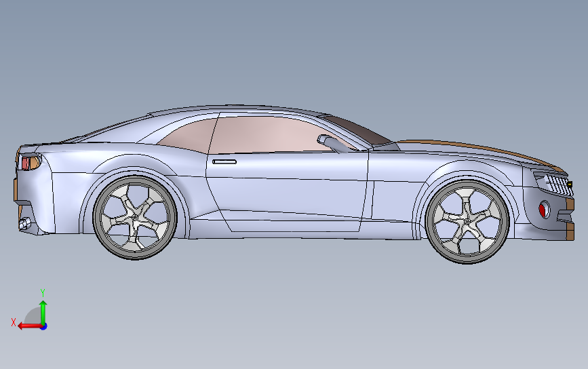Select the exhaust tip on rear bumper
The image size is (588, 369).
(24, 223)
